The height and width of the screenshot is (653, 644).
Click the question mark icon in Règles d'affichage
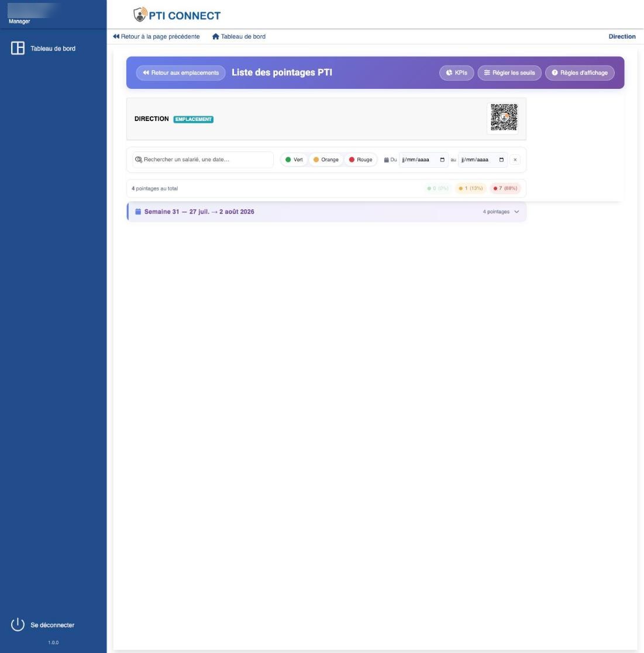point(555,72)
